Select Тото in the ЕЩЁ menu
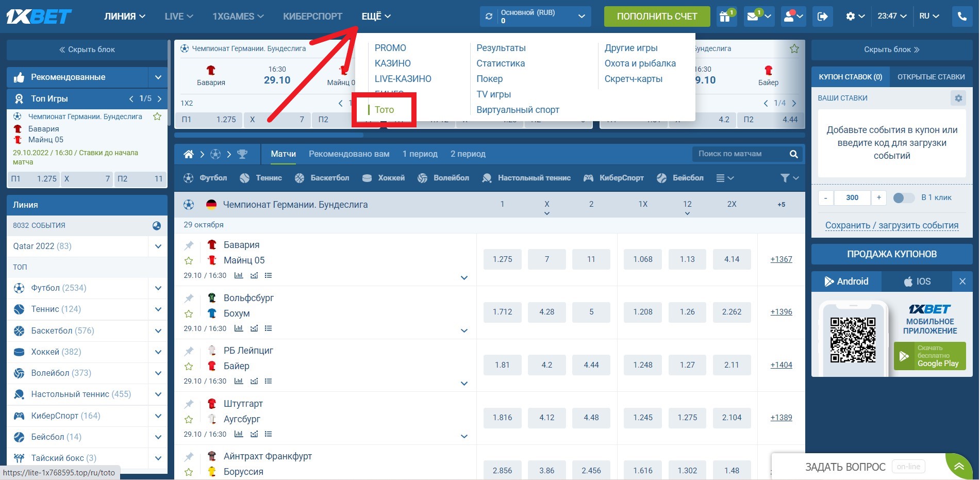Image resolution: width=980 pixels, height=480 pixels. [384, 110]
